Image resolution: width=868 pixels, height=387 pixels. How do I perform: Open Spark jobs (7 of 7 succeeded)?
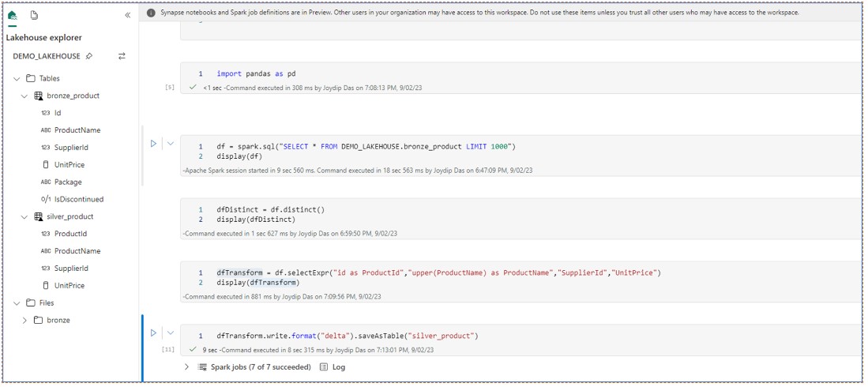point(260,367)
